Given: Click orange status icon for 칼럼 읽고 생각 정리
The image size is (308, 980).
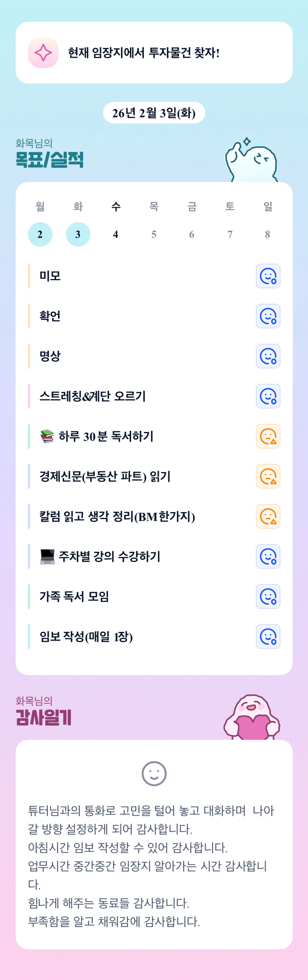Looking at the screenshot, I should pyautogui.click(x=268, y=516).
